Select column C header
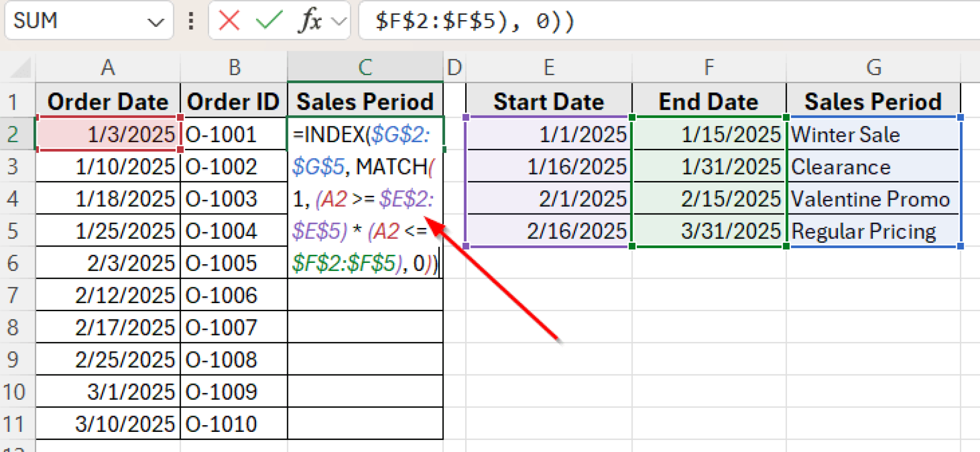Viewport: 980px width, 452px height. point(365,68)
